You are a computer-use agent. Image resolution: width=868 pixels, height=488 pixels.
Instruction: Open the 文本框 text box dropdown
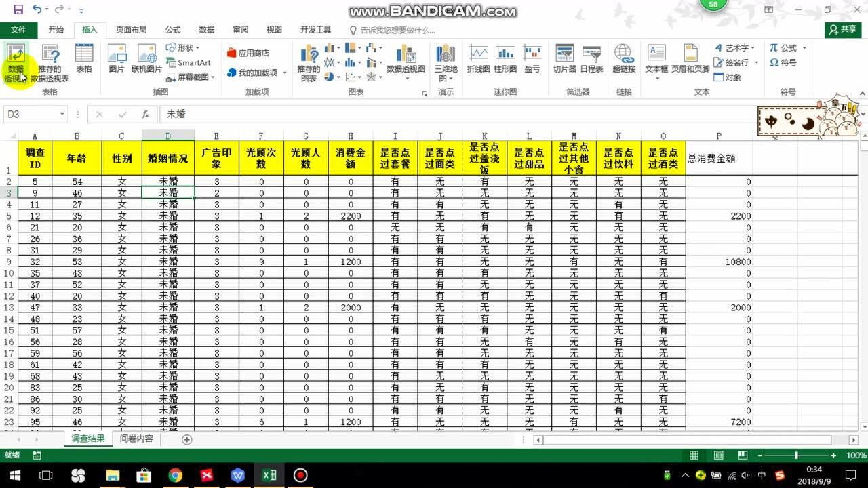click(656, 63)
